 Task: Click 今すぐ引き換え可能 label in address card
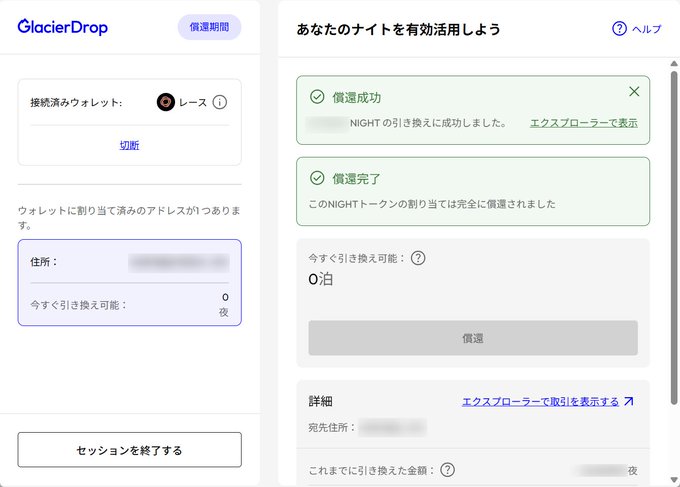(78, 305)
